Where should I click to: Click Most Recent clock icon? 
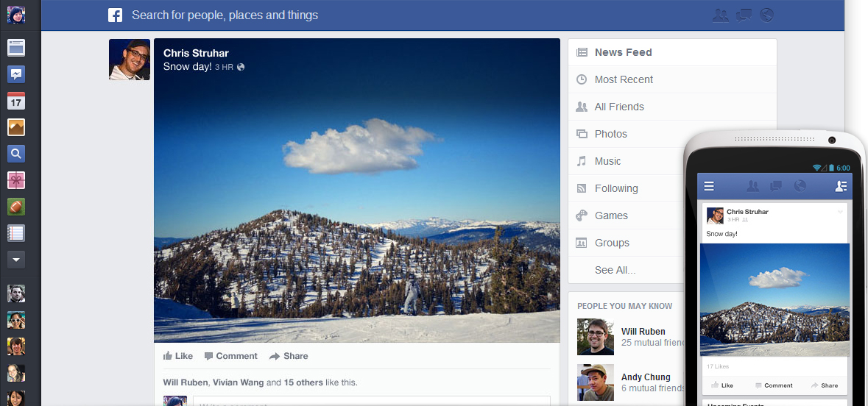pyautogui.click(x=582, y=79)
